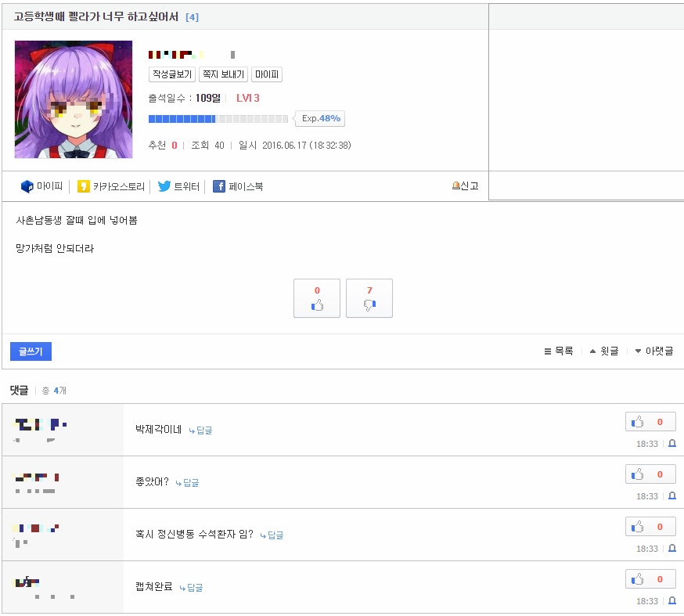684x616 pixels.
Task: Like the comment 박제각이네
Action: (650, 422)
